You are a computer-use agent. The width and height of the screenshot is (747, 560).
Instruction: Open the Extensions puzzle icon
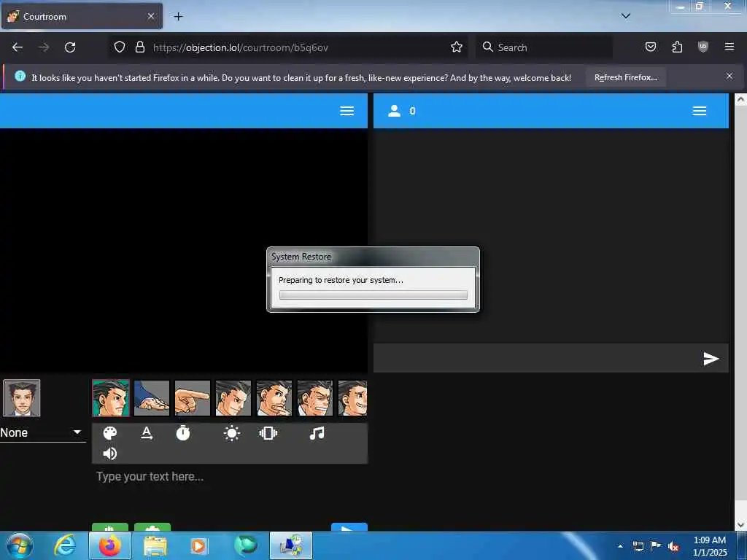(677, 47)
